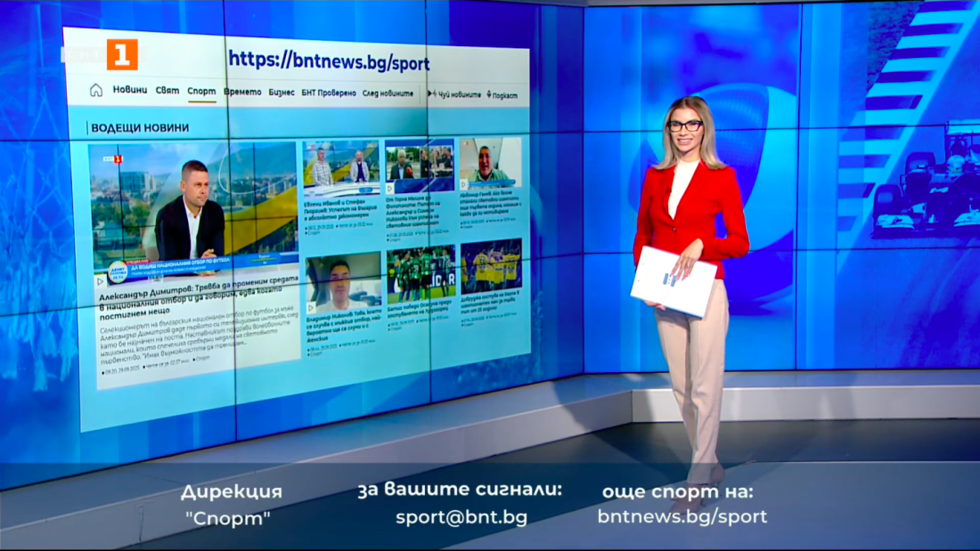Open the Времето menu item
Viewport: 980px width, 551px height.
coord(242,92)
